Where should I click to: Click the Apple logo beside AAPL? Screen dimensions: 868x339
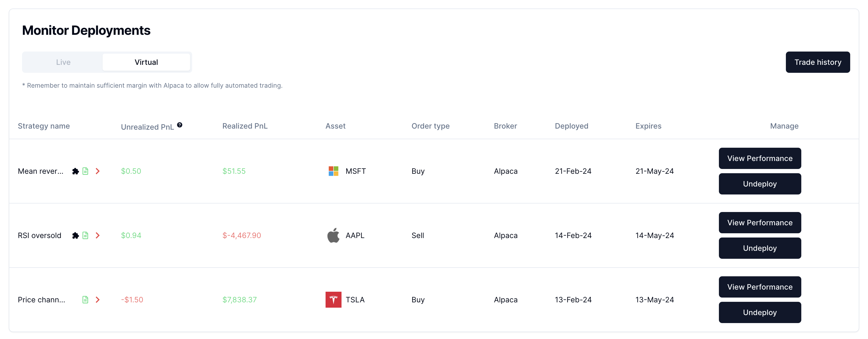333,235
